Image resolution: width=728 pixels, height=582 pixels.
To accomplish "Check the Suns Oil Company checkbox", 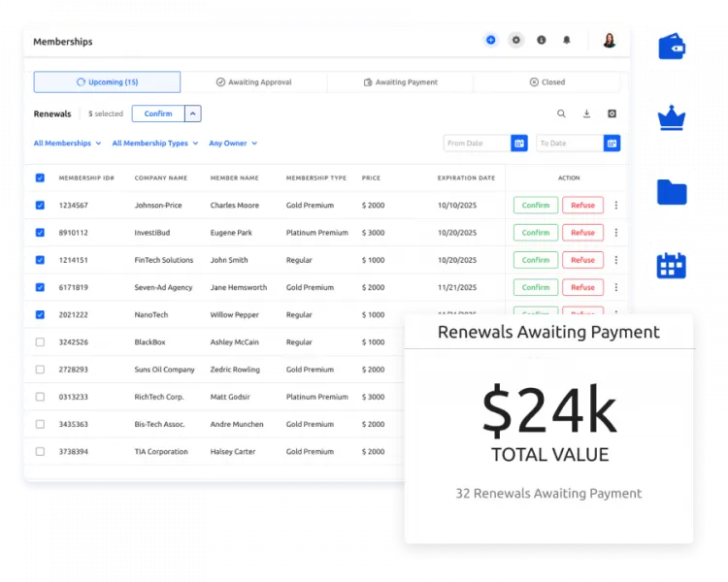I will [x=40, y=370].
